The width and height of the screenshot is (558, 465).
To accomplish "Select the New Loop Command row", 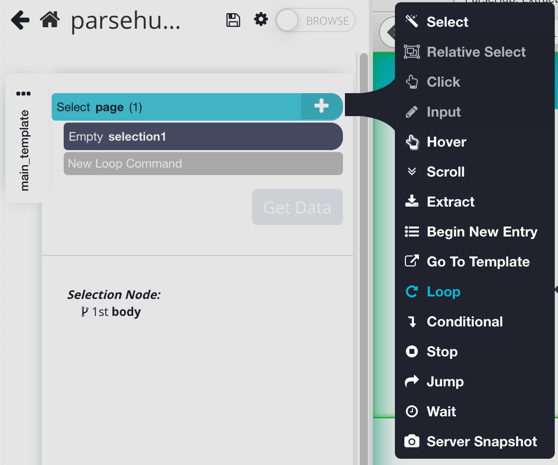I will (203, 164).
